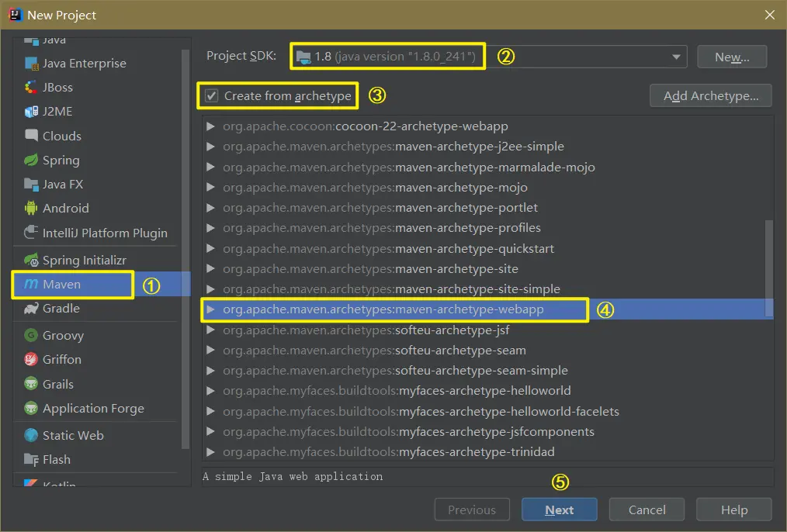Image resolution: width=787 pixels, height=532 pixels.
Task: Click the Grails icon
Action: pyautogui.click(x=31, y=384)
